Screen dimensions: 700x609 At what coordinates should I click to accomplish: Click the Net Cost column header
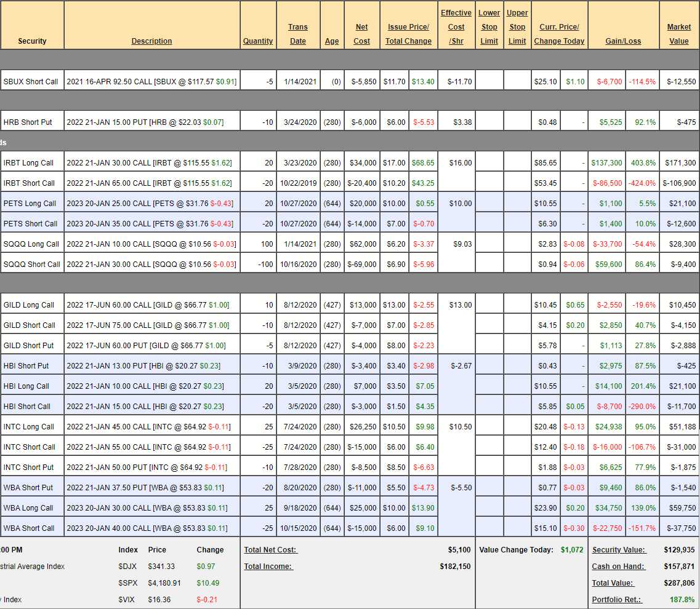pyautogui.click(x=362, y=34)
